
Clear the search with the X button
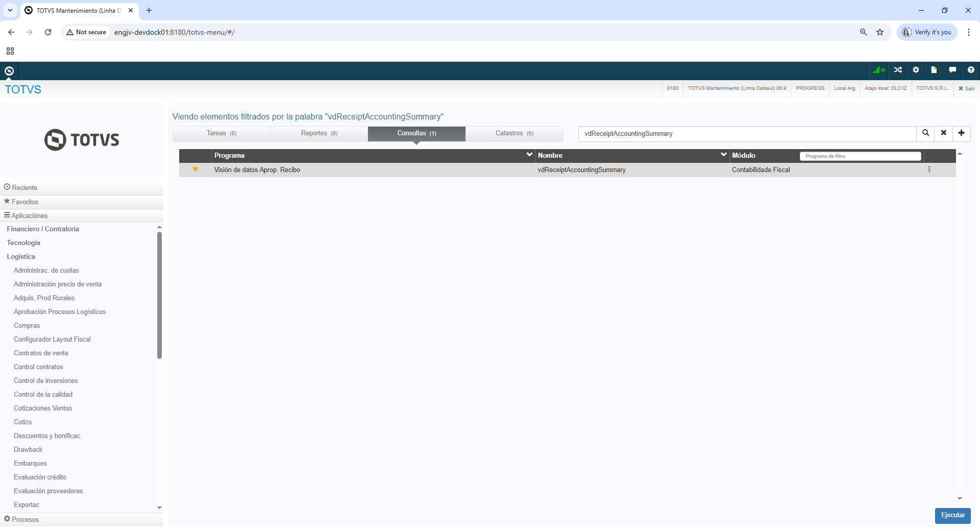pyautogui.click(x=944, y=133)
